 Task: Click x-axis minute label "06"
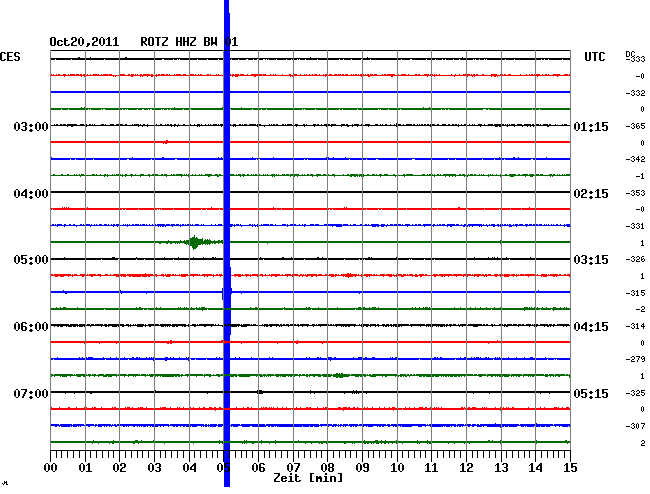258,468
